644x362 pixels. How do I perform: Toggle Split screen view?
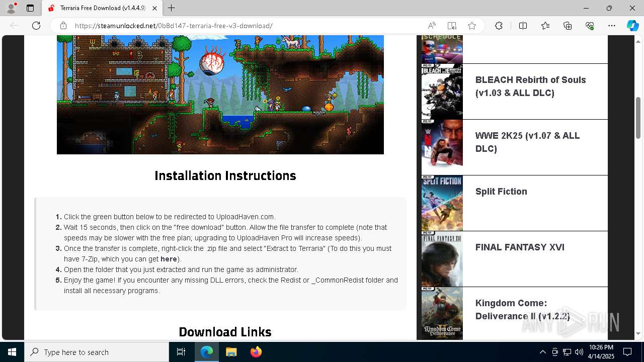click(x=523, y=26)
